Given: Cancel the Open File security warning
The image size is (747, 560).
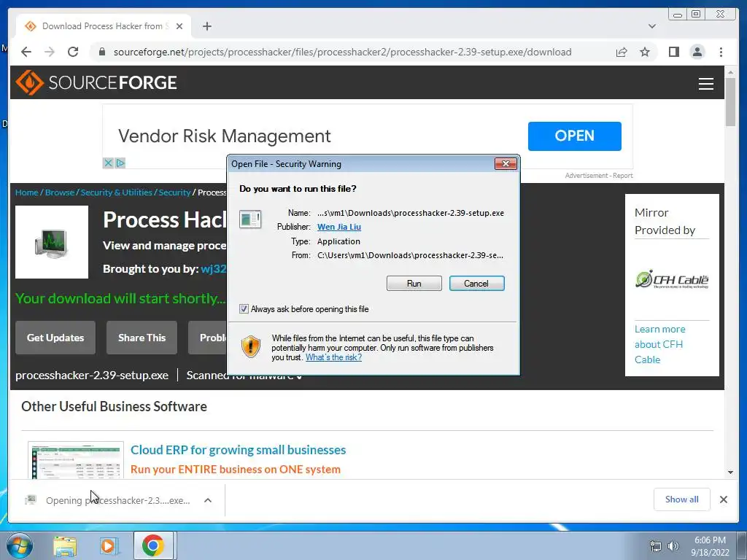Looking at the screenshot, I should 476,284.
